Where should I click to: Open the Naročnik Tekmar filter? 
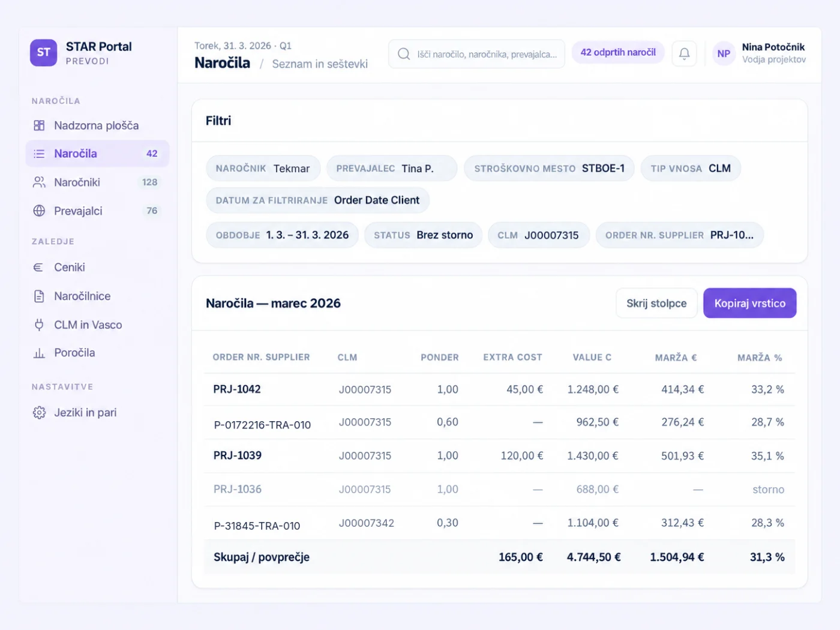tap(263, 169)
